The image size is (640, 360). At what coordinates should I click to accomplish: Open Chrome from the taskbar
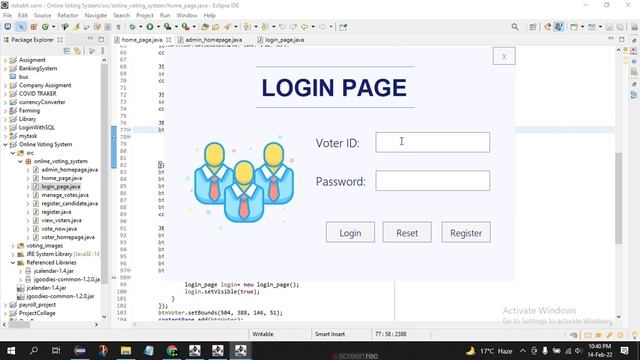pos(172,350)
